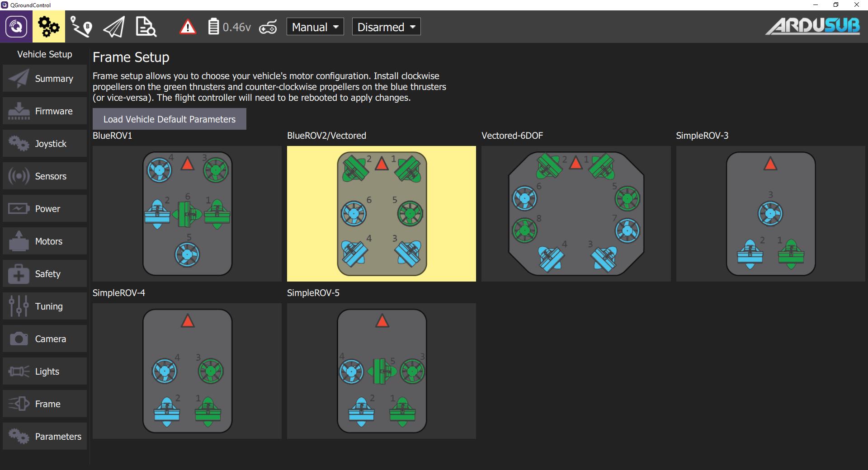The height and width of the screenshot is (470, 868).
Task: Click the Sensors radio waves sidebar icon
Action: tap(19, 176)
